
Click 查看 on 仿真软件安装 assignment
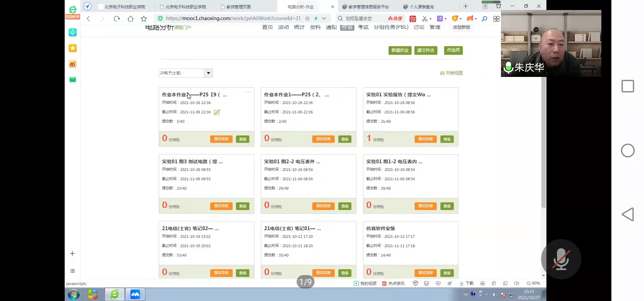tap(447, 273)
